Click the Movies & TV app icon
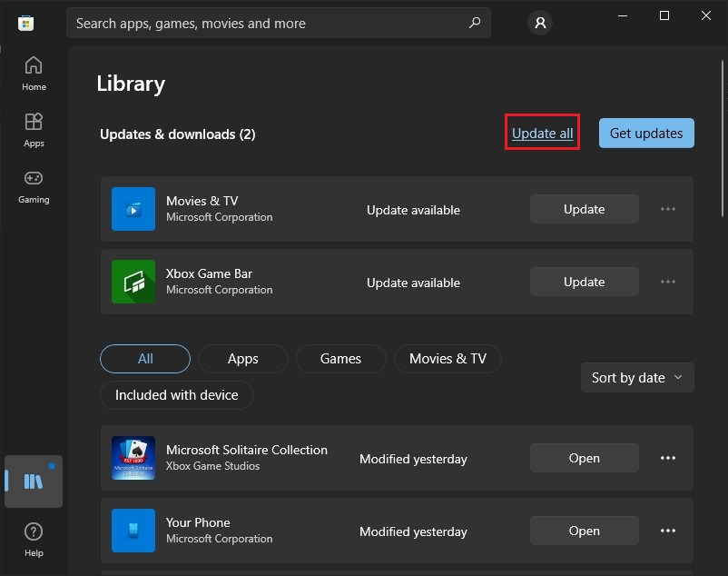Viewport: 728px width, 576px height. click(133, 209)
